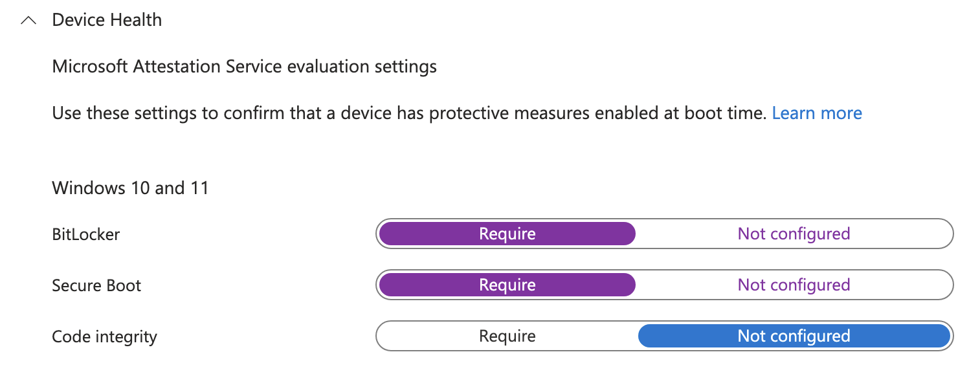Click the Secure Boot setting label
980x374 pixels.
[96, 285]
